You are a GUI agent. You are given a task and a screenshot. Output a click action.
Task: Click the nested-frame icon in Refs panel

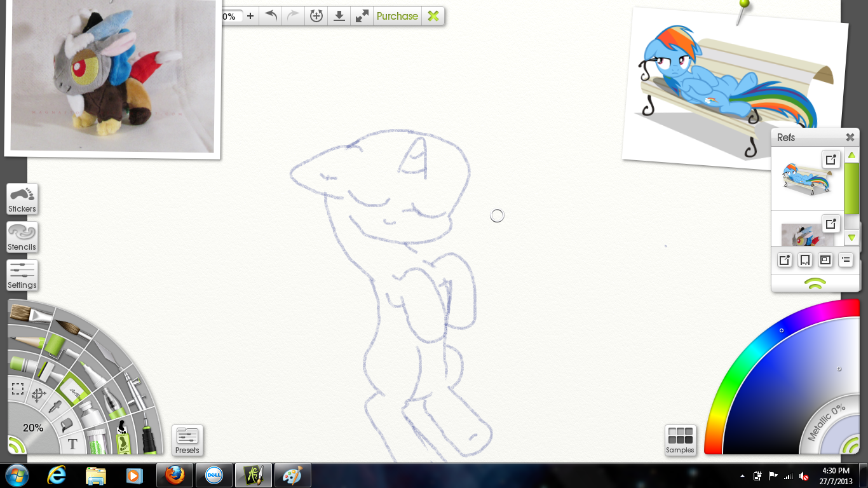[825, 260]
